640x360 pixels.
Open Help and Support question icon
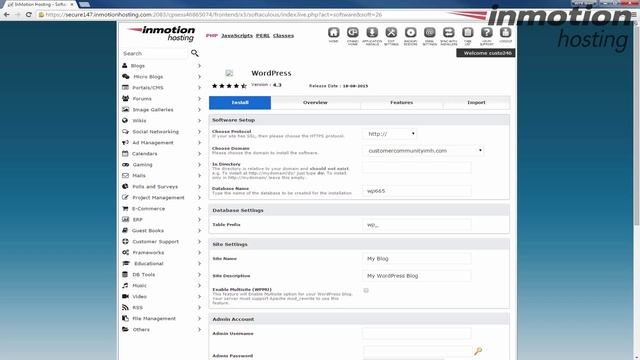[x=487, y=33]
